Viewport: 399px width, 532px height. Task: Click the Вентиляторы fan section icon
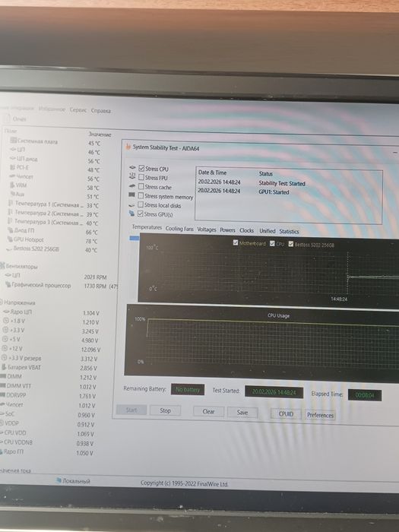[2, 266]
